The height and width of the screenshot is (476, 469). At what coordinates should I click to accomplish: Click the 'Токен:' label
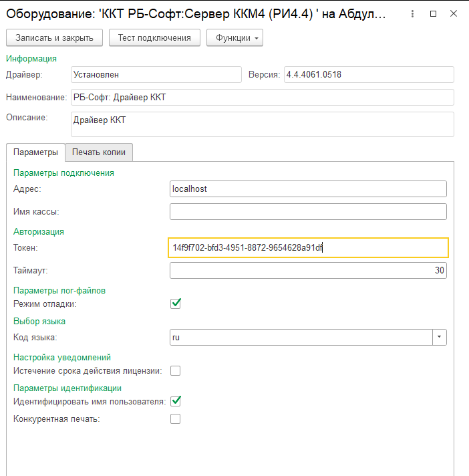[25, 248]
